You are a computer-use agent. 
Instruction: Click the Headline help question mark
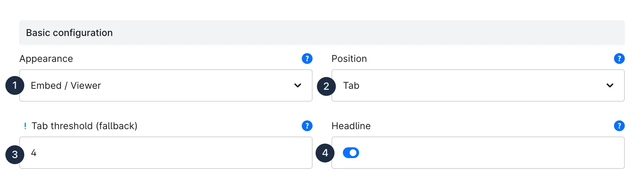[x=619, y=126]
